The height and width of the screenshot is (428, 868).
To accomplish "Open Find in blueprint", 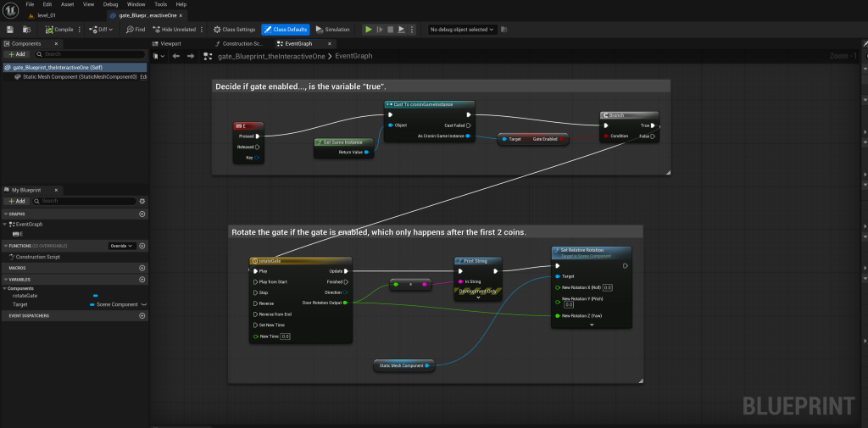I will coord(135,29).
